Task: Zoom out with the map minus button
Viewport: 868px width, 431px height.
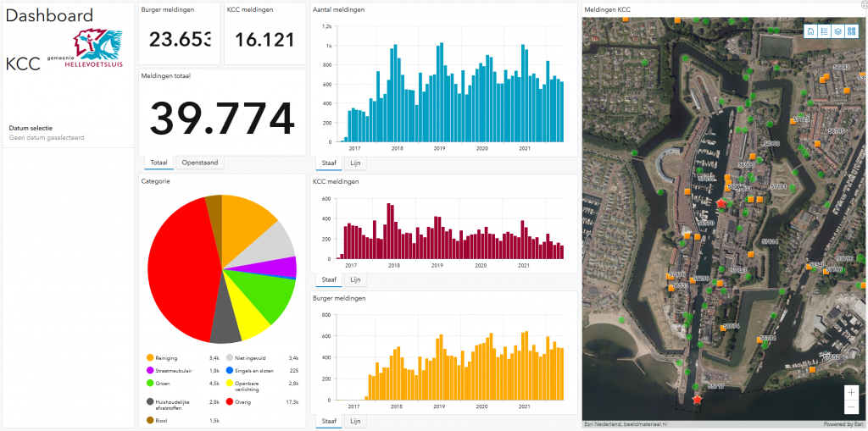Action: tap(851, 407)
